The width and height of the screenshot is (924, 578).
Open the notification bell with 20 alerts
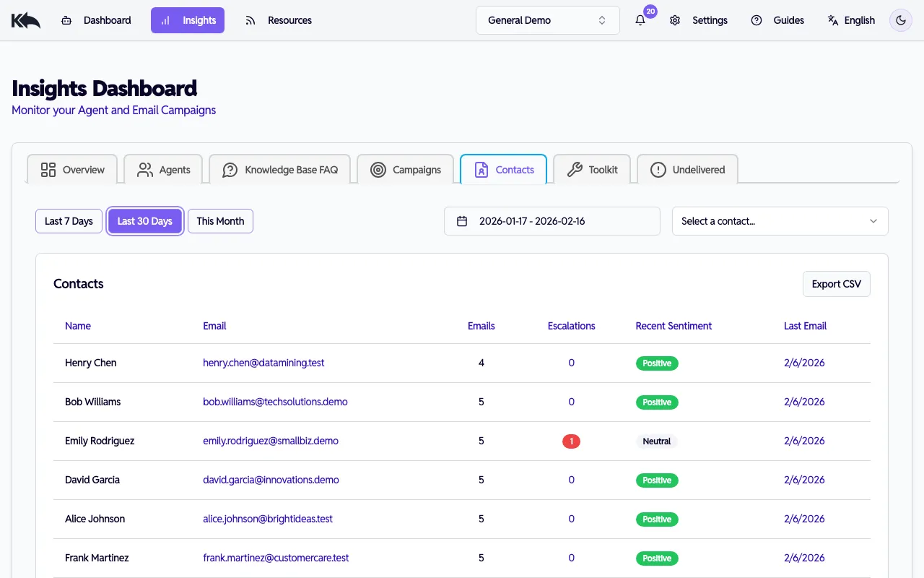(640, 20)
